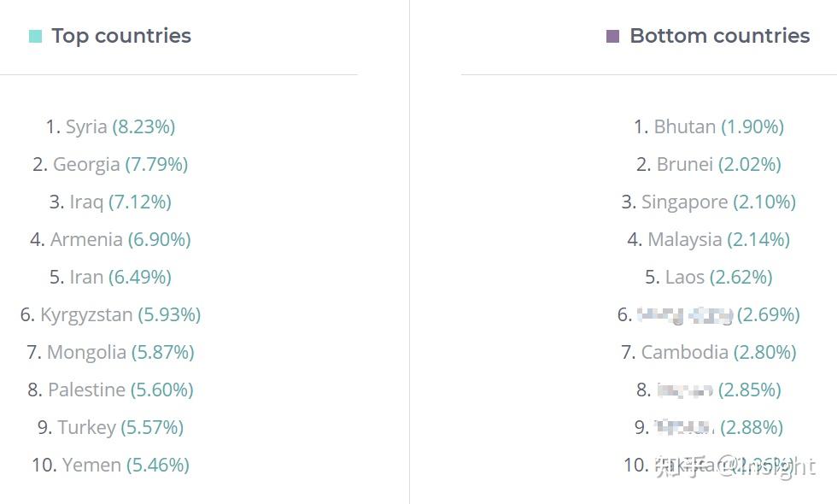Click the purple Bottom countries legend square

click(x=612, y=36)
